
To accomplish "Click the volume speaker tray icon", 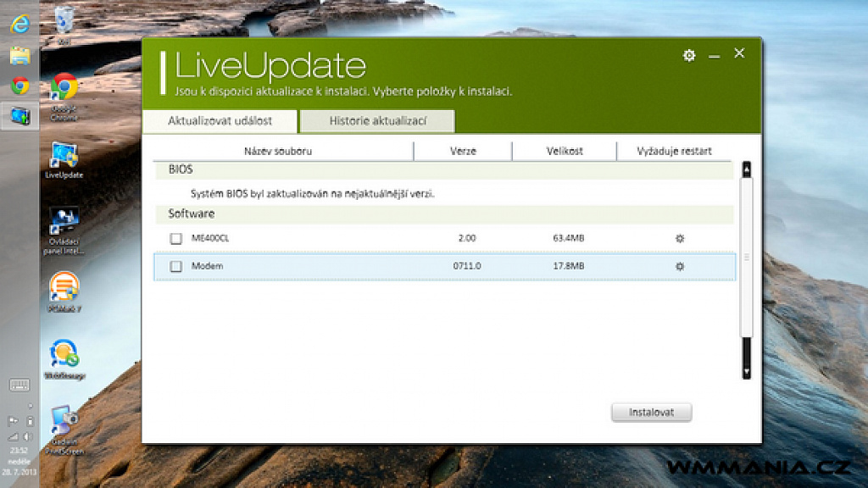I will (28, 436).
